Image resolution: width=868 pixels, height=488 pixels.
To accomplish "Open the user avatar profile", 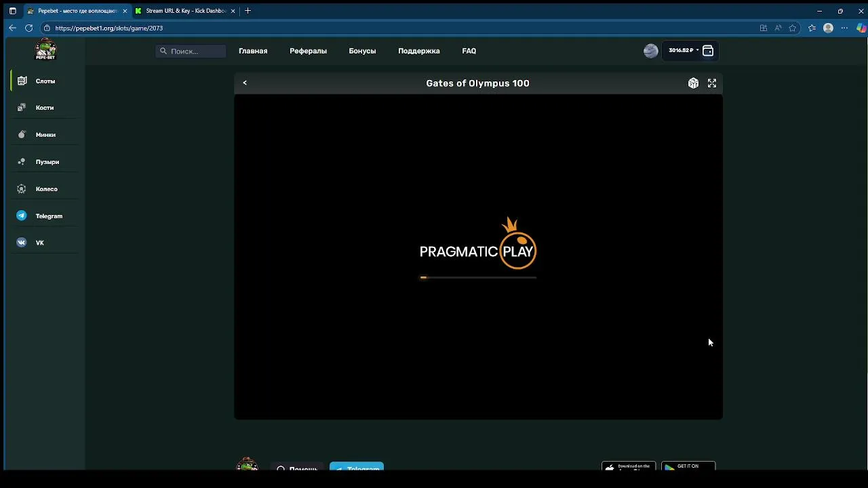I will [x=650, y=51].
